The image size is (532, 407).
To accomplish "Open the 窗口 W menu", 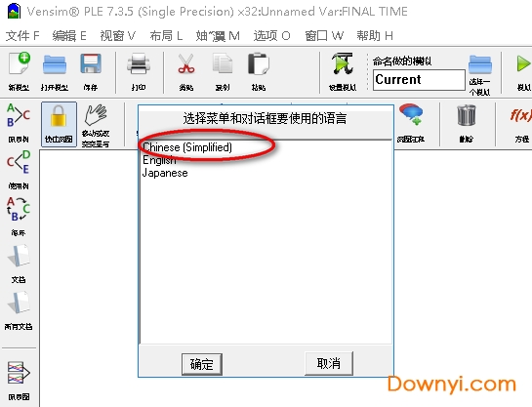I will [324, 35].
